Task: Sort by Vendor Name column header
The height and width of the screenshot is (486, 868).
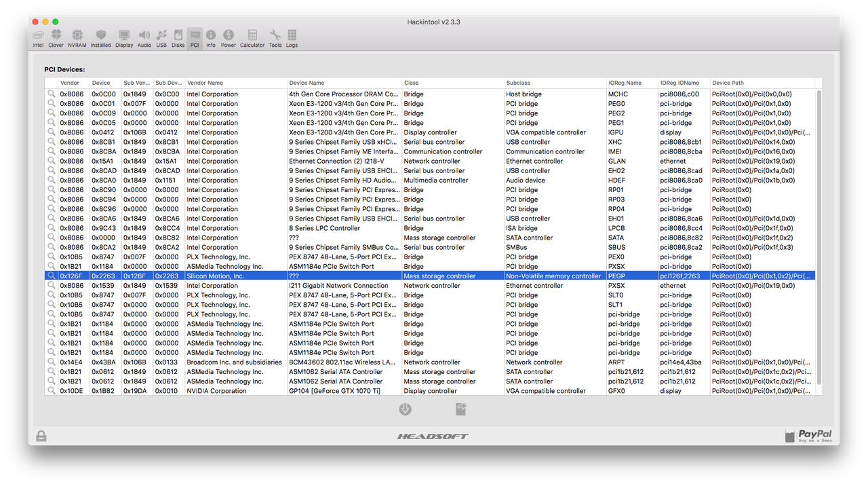Action: point(236,83)
